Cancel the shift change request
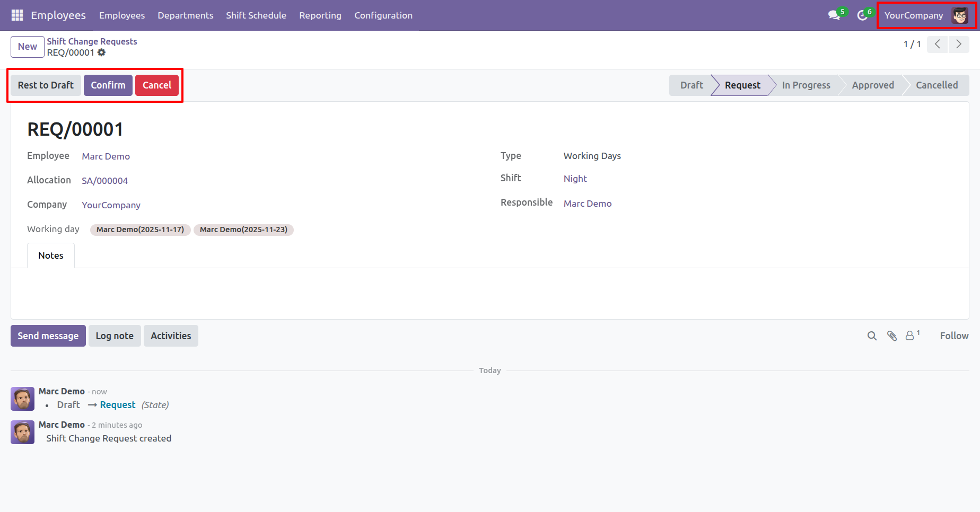This screenshot has width=980, height=512. click(157, 85)
